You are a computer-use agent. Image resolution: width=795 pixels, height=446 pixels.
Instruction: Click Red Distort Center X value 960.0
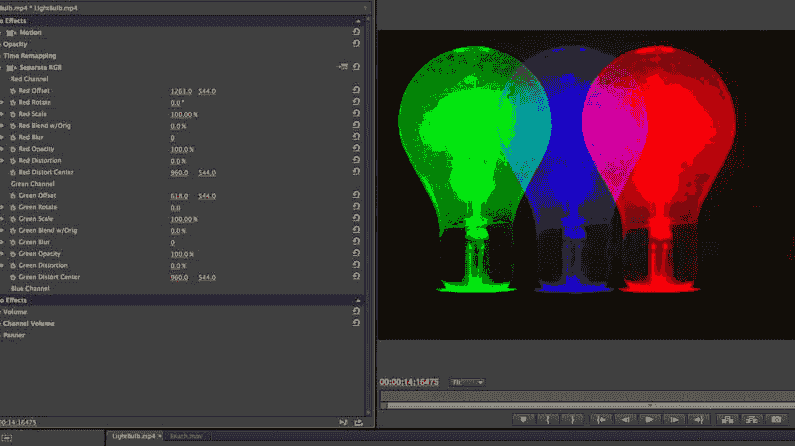[x=179, y=173]
